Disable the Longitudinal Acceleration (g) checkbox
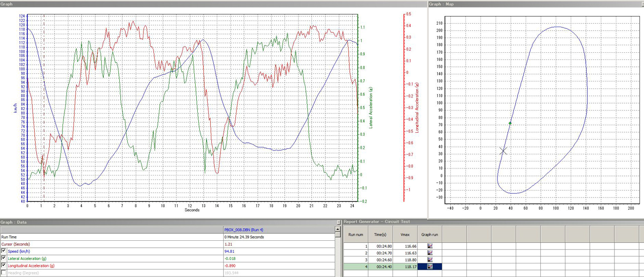644x277 pixels. click(x=4, y=265)
